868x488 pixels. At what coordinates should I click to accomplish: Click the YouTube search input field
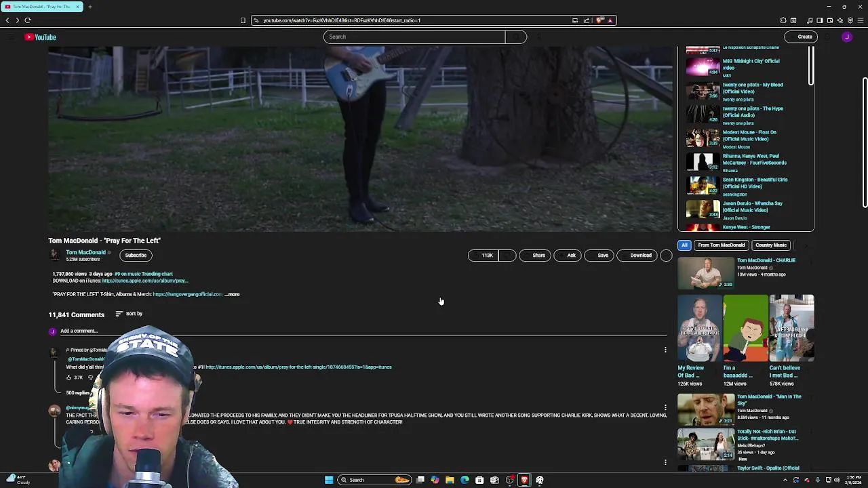coord(414,37)
